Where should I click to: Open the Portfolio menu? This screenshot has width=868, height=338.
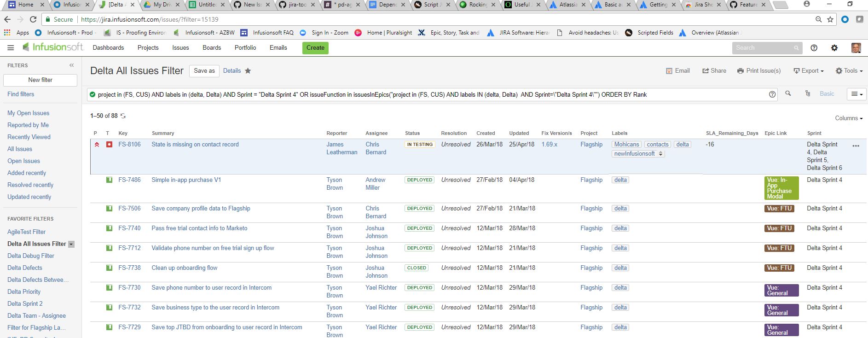(x=245, y=48)
